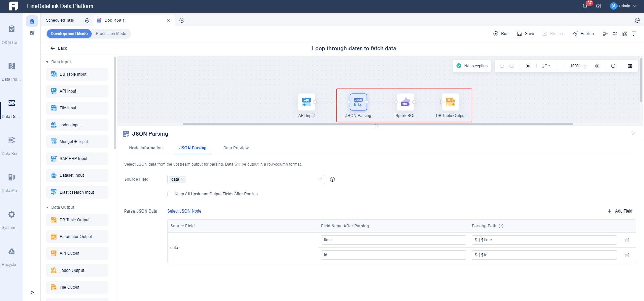The height and width of the screenshot is (301, 644).
Task: Click the Publish button
Action: point(583,34)
